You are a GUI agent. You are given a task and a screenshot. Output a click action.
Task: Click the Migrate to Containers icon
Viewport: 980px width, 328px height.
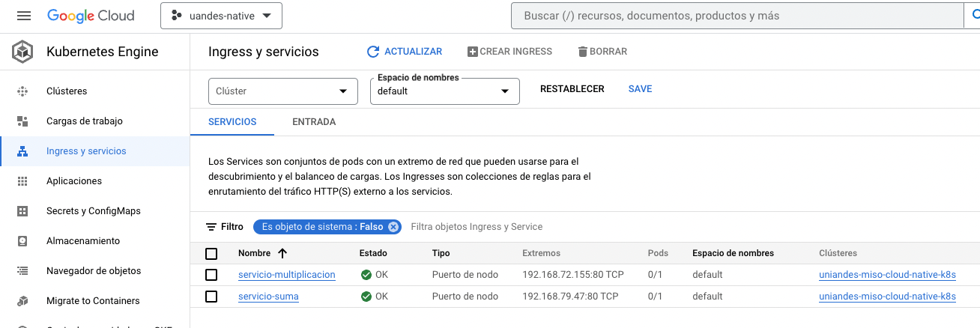click(22, 301)
